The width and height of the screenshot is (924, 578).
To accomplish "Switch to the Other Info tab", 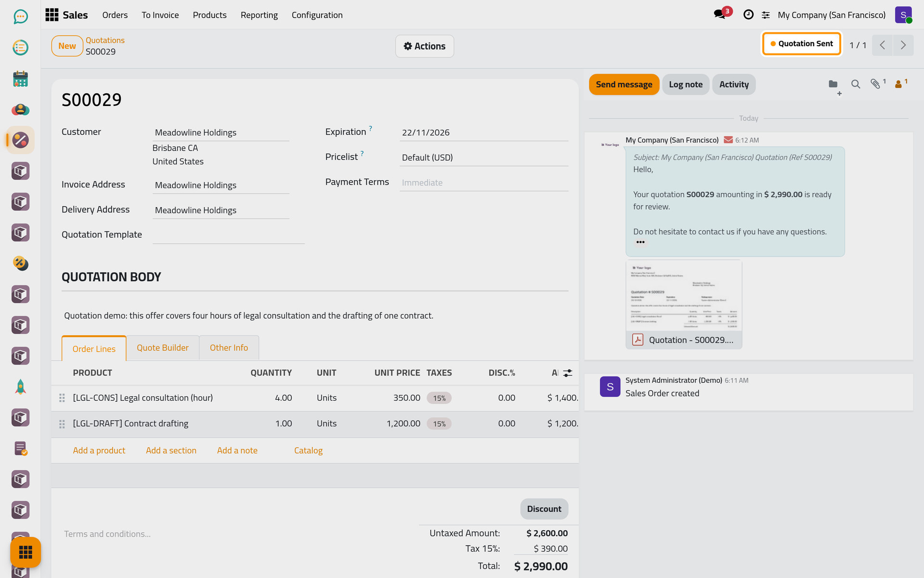I will click(229, 348).
